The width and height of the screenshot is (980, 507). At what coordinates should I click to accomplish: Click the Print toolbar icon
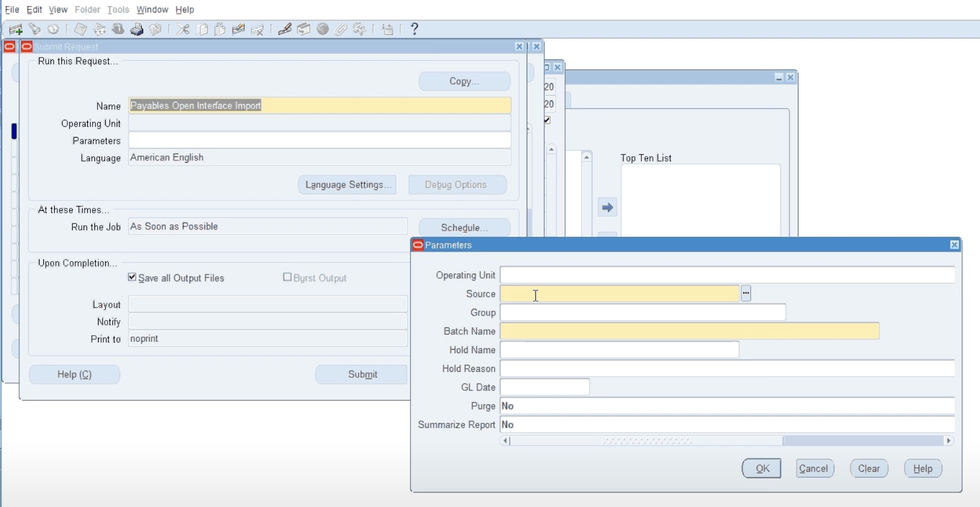click(137, 29)
